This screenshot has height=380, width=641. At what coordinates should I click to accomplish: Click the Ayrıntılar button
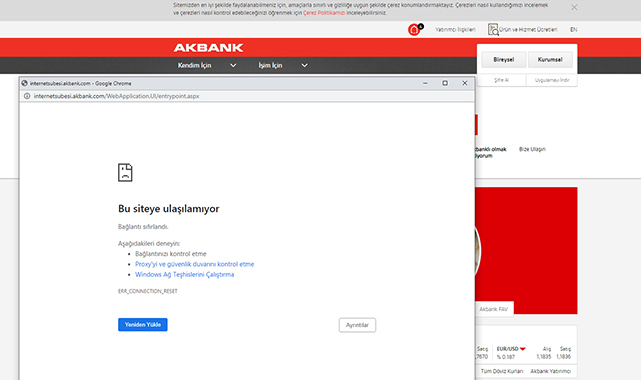[x=357, y=325]
